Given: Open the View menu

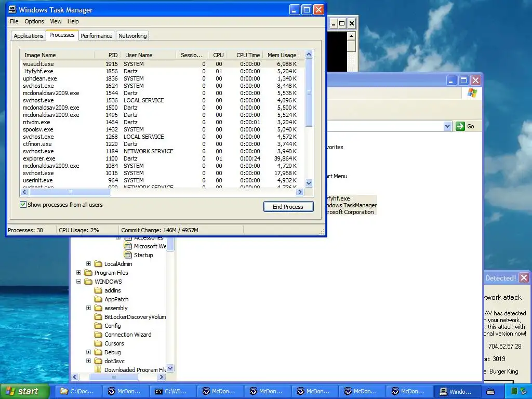Looking at the screenshot, I should (x=56, y=21).
